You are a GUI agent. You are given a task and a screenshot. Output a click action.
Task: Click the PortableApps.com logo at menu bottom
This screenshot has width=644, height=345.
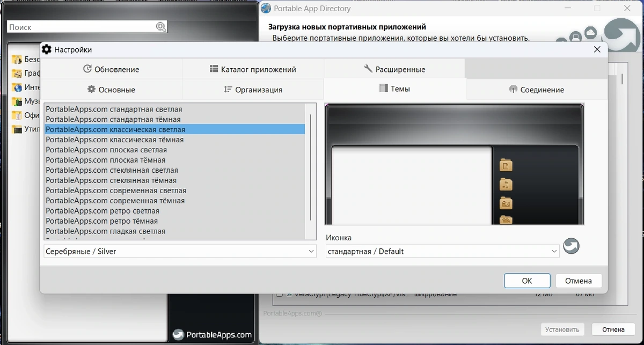point(212,335)
